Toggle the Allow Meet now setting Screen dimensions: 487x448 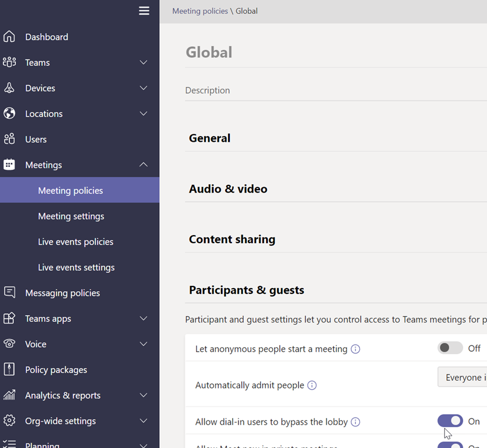[450, 445]
